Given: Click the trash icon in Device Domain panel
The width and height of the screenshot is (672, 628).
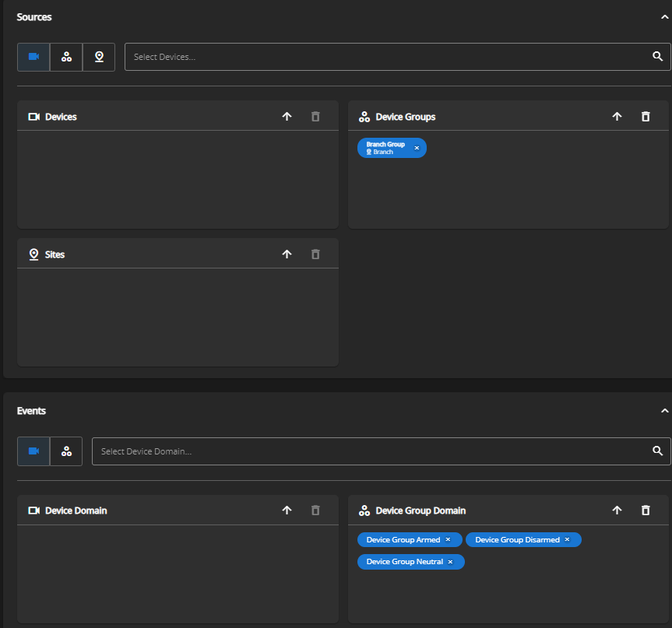Looking at the screenshot, I should 315,510.
